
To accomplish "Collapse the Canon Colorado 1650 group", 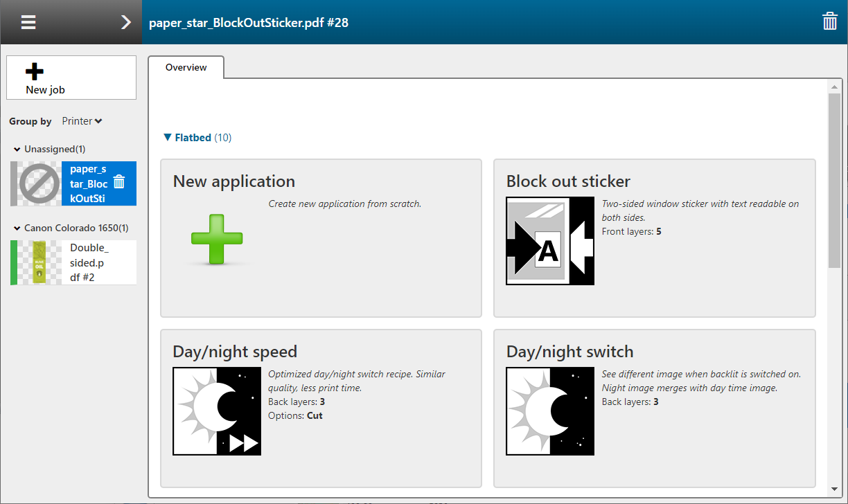I will (x=17, y=228).
